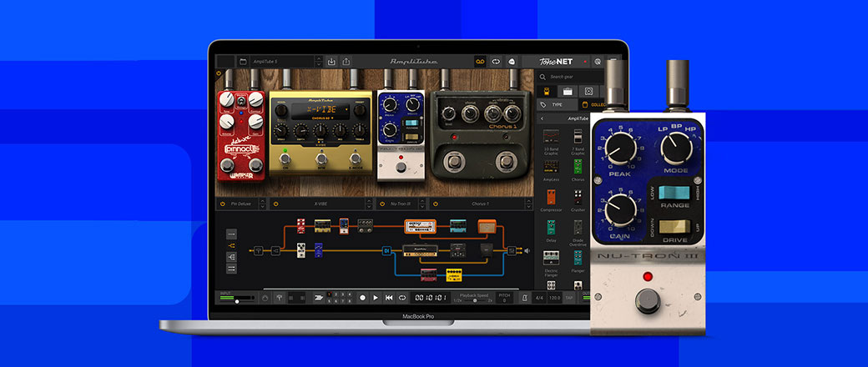Open Pin Deluxe model selector arrows
868x367 pixels.
tap(262, 204)
